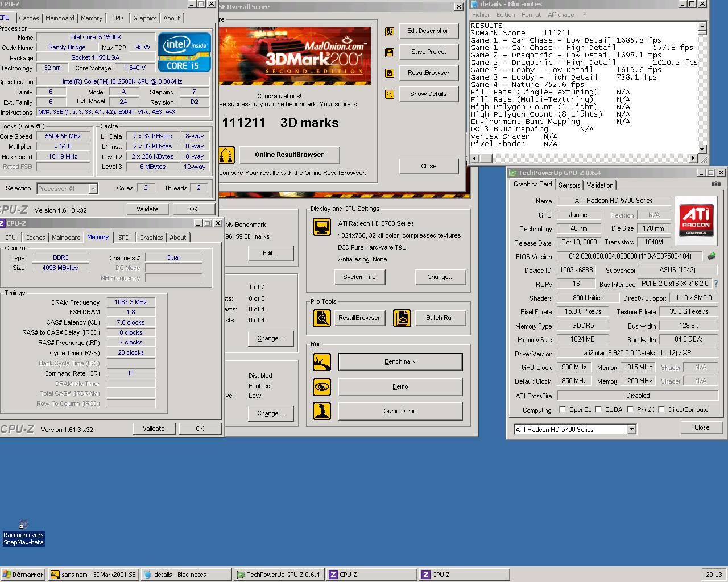Screen dimensions: 728x582
Task: Click the System Info button
Action: coord(359,277)
